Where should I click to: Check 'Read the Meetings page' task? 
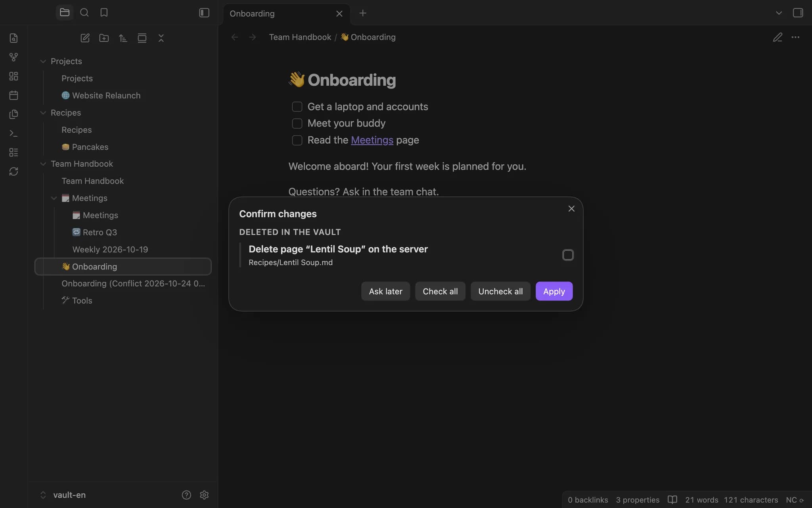pos(297,140)
